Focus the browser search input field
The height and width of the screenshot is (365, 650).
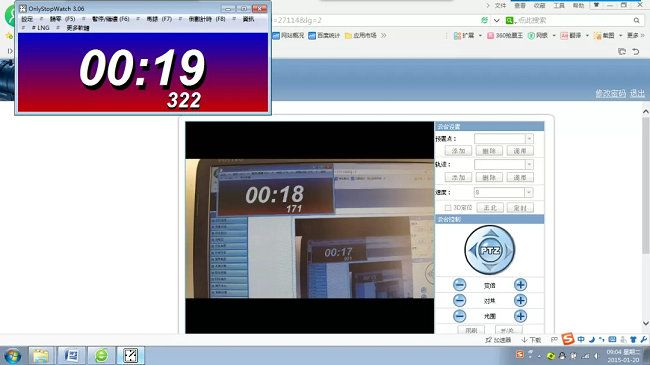[574, 20]
